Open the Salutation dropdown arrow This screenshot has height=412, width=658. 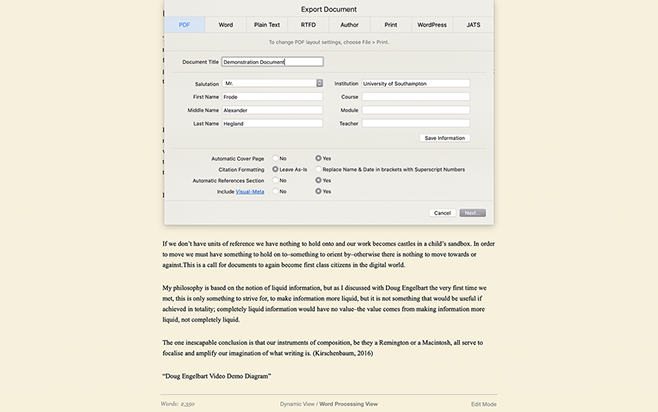click(317, 84)
